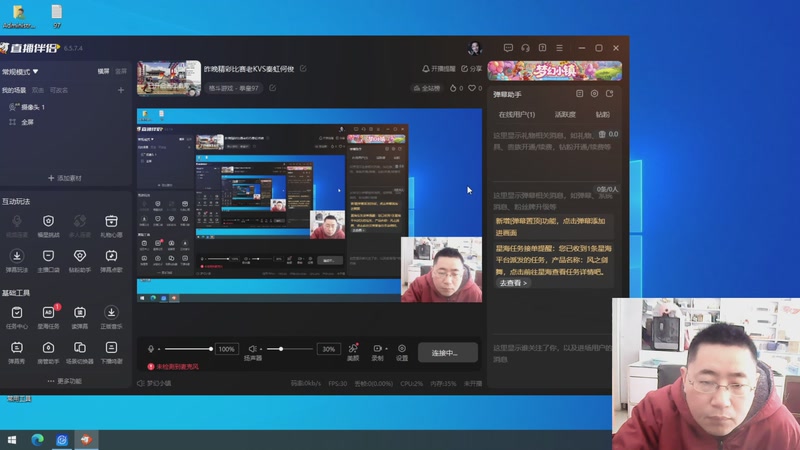The image size is (800, 450).
Task: Open the 幅显挑战 shield icon
Action: [x=48, y=221]
